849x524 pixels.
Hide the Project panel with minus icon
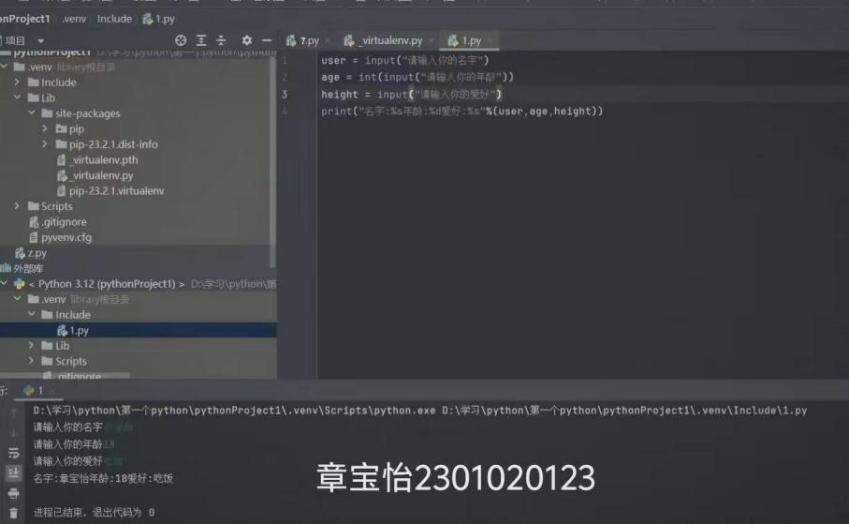coord(265,41)
